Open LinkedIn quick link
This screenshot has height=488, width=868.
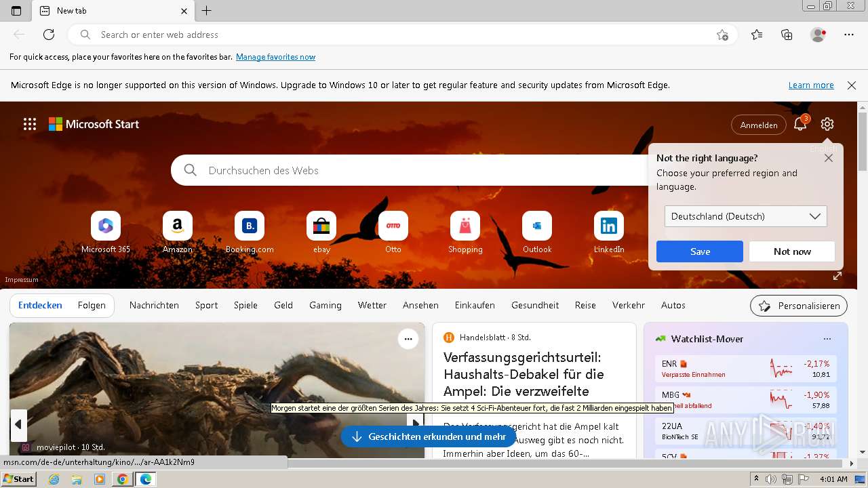click(609, 232)
